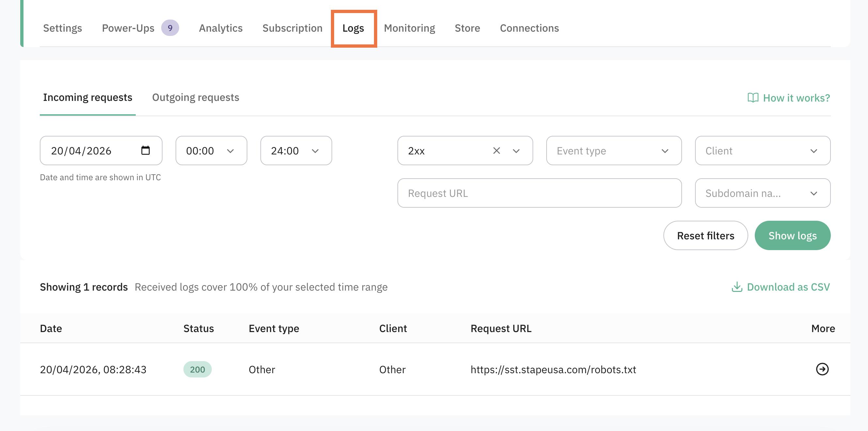Open the Subdomain name dropdown
Viewport: 868px width, 431px height.
coord(763,193)
